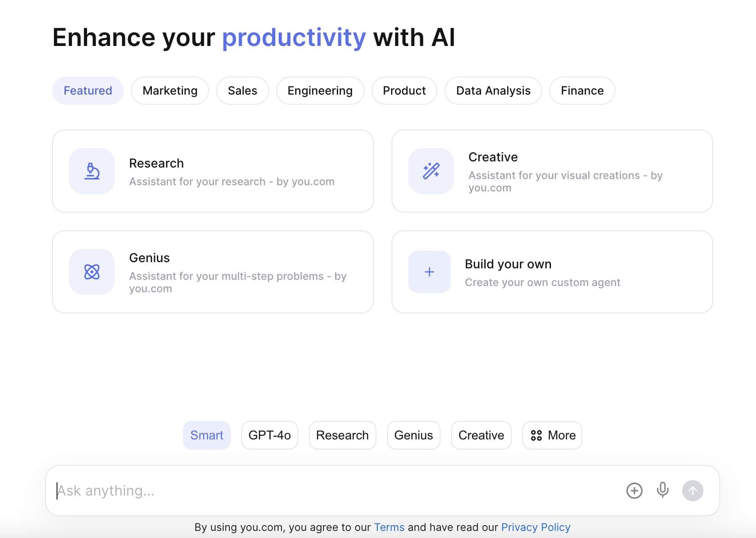Viewport: 756px width, 538px height.
Task: Open the Terms link
Action: click(x=389, y=527)
